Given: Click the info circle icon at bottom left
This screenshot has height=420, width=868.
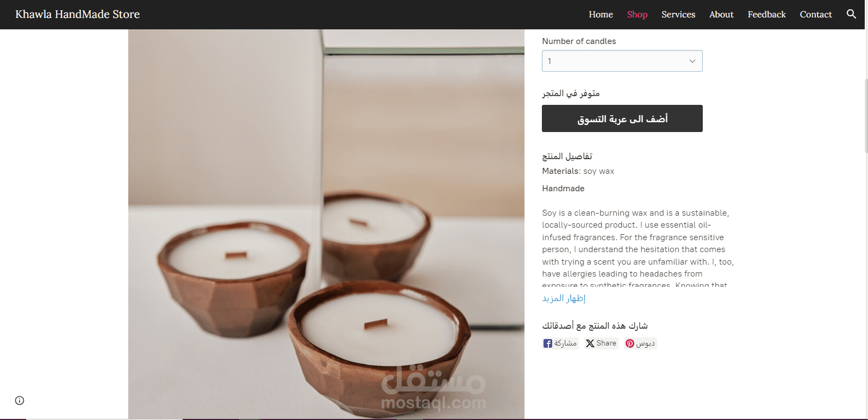Looking at the screenshot, I should pyautogui.click(x=20, y=400).
